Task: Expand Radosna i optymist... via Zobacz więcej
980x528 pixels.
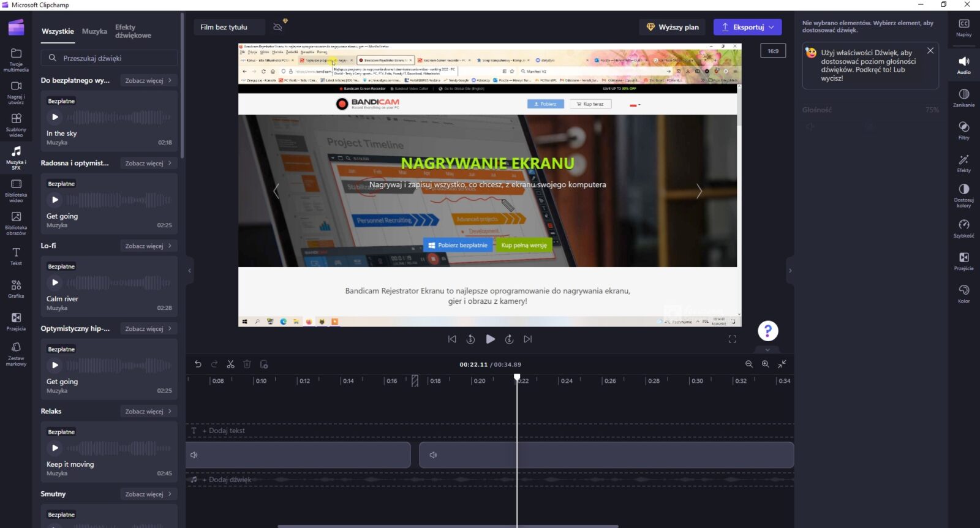Action: (149, 163)
